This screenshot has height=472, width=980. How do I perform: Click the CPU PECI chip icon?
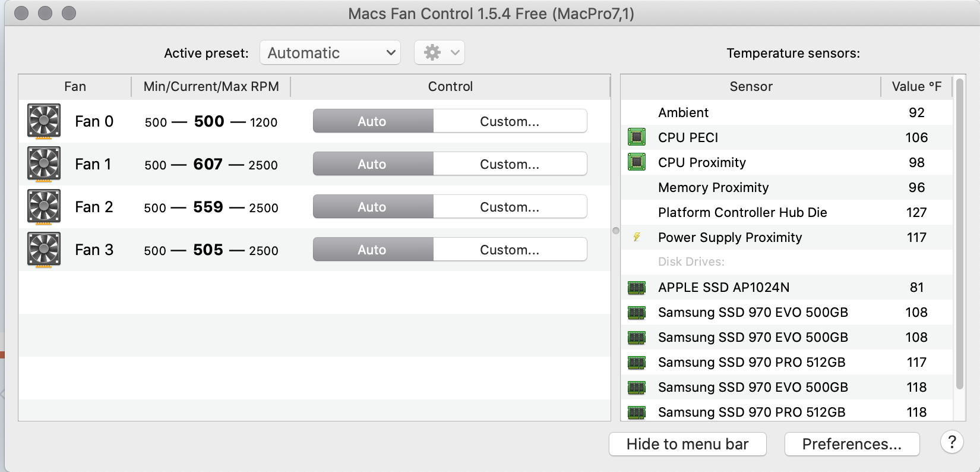coord(637,137)
